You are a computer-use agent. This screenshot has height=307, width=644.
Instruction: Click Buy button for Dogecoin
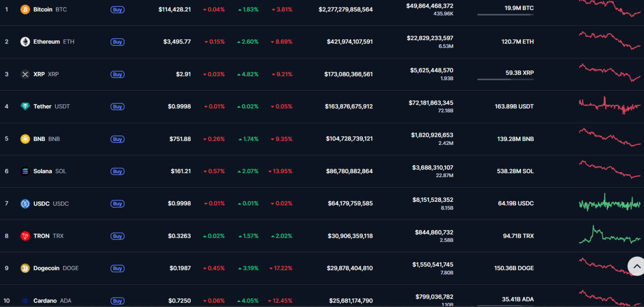click(118, 268)
